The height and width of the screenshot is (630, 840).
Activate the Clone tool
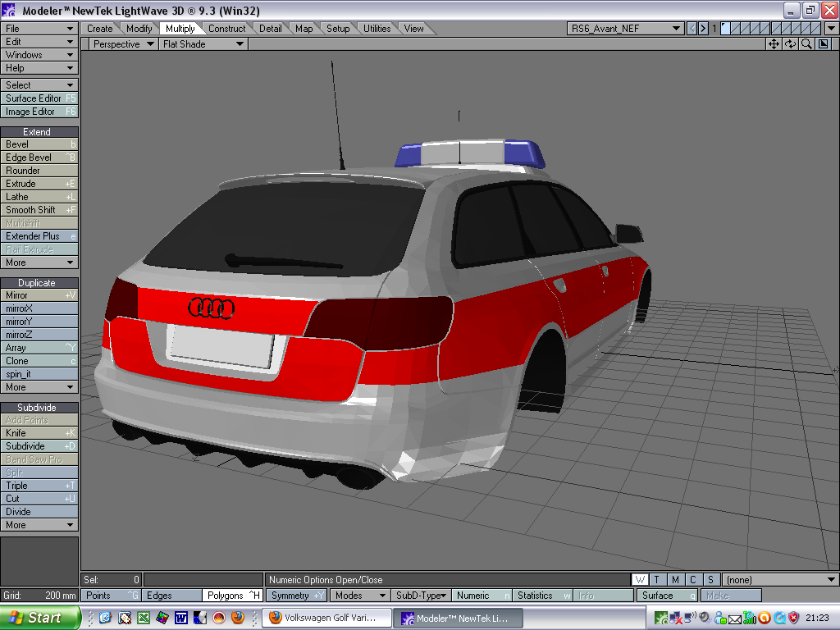(39, 361)
